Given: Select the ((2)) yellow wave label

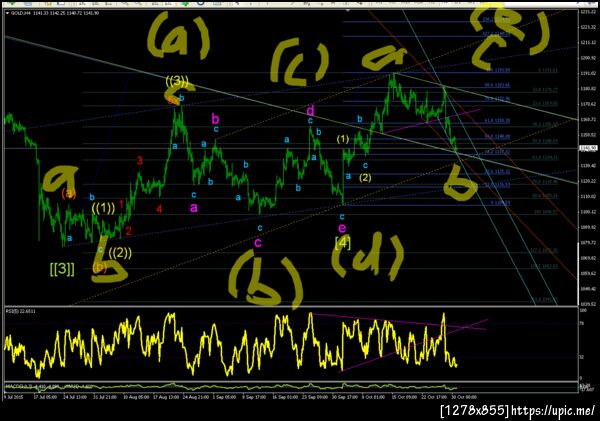Looking at the screenshot, I should tap(120, 253).
